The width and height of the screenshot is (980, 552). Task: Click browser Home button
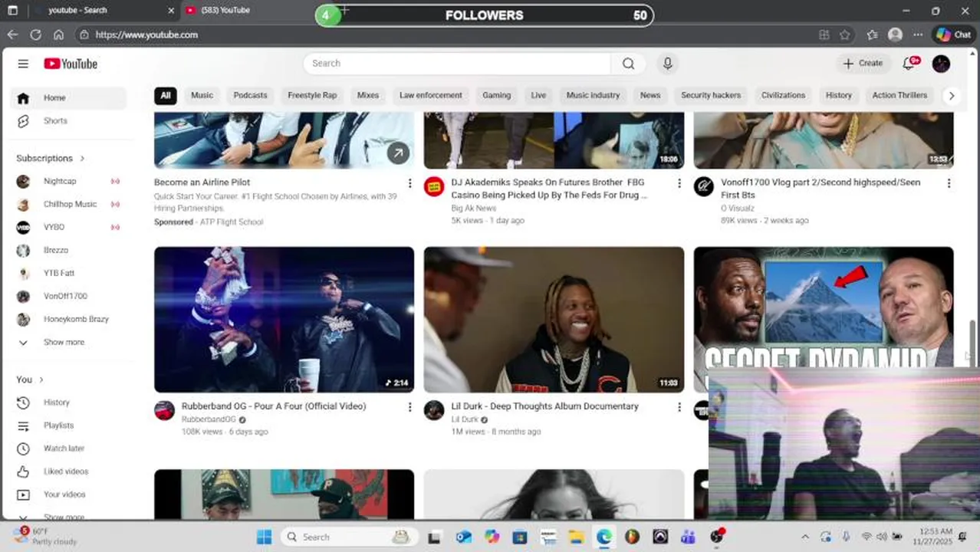(58, 34)
